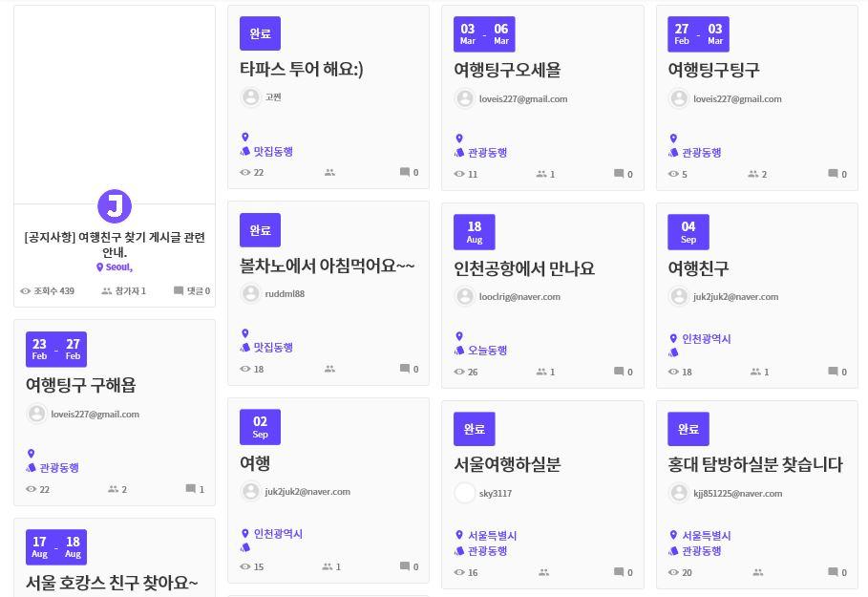The height and width of the screenshot is (597, 868).
Task: Click the avatar beside sky3117
Action: pos(465,493)
